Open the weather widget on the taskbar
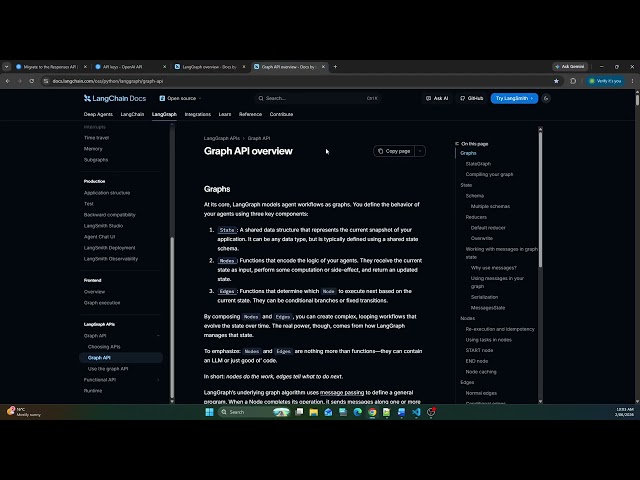The height and width of the screenshot is (480, 640). 24,412
